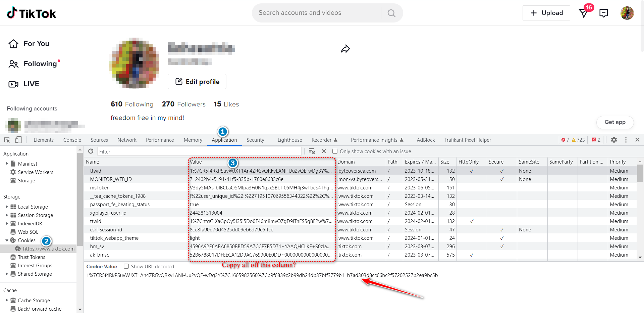This screenshot has height=313, width=644.
Task: Select the MONITOR_WEB_ID cookie row
Action: pos(361,179)
